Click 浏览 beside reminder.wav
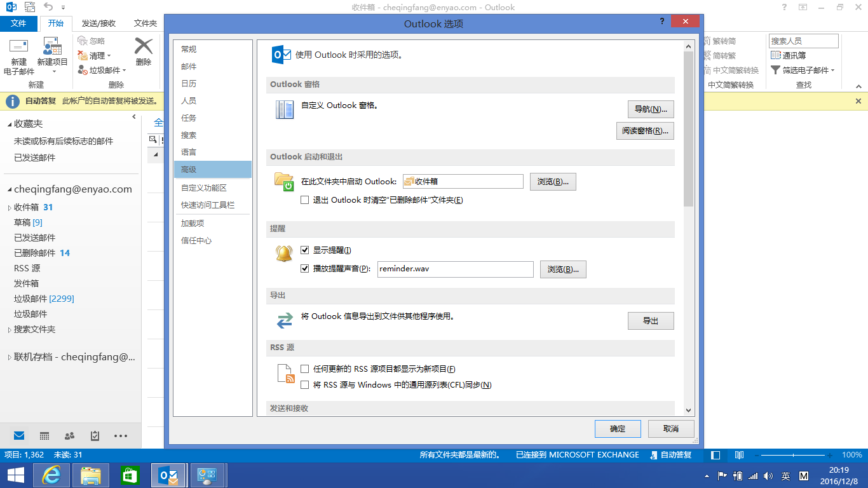Image resolution: width=868 pixels, height=488 pixels. coord(563,269)
